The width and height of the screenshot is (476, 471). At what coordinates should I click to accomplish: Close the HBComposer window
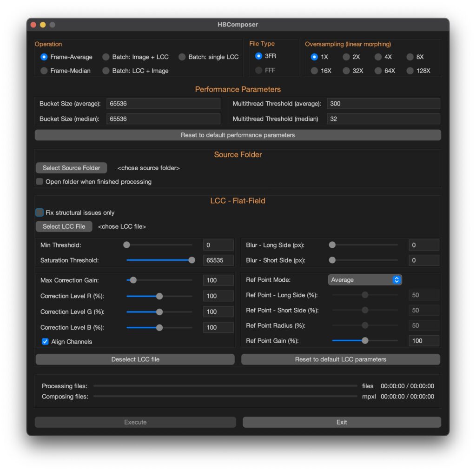click(x=33, y=25)
